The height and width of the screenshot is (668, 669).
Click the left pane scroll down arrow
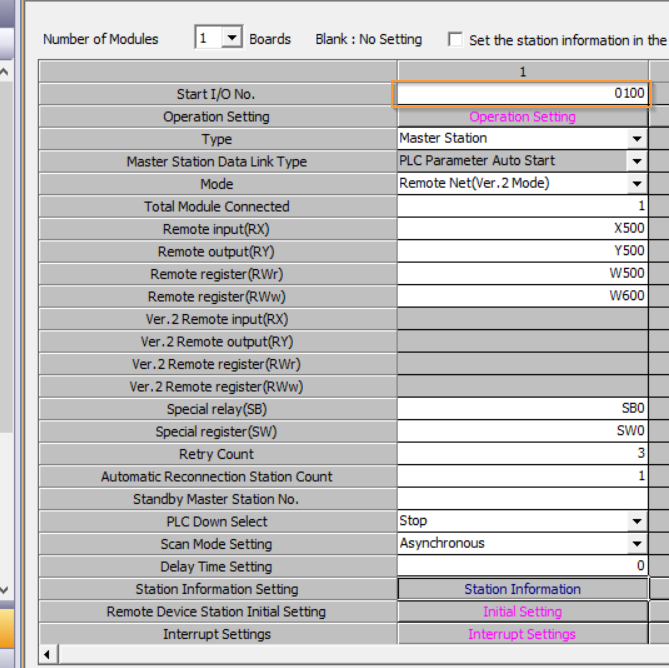(x=4, y=590)
